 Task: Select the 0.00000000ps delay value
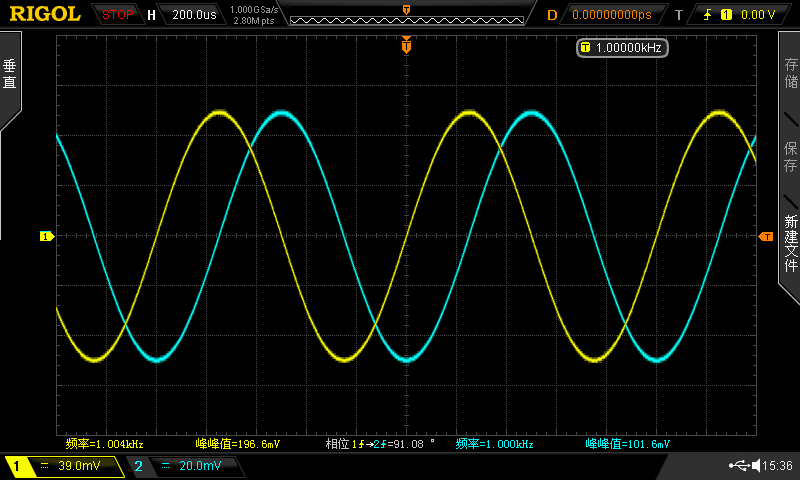(x=612, y=15)
